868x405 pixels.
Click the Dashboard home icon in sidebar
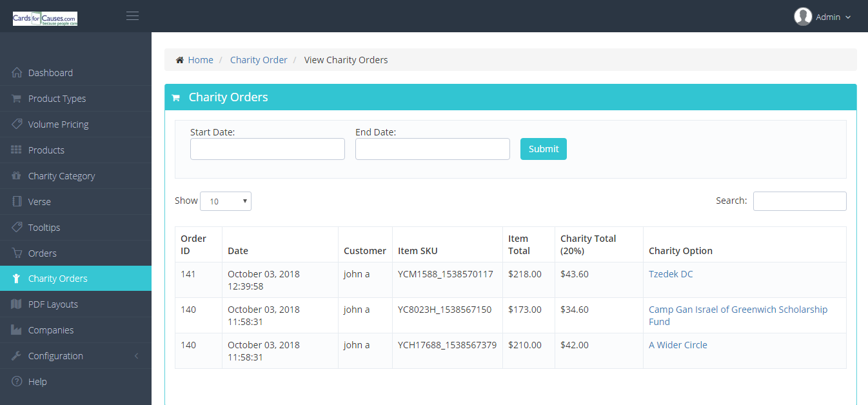tap(17, 73)
